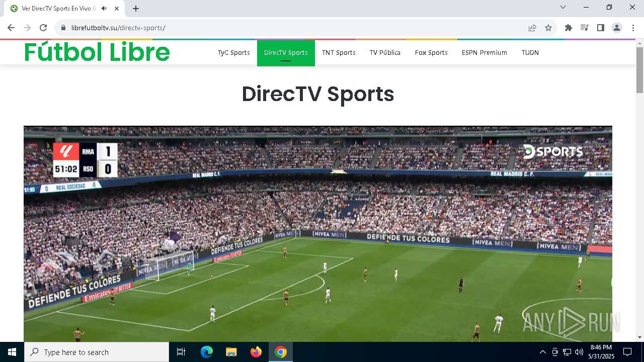Viewport: 644px width, 362px height.
Task: Open the Fútbol Libre home logo
Action: (97, 52)
